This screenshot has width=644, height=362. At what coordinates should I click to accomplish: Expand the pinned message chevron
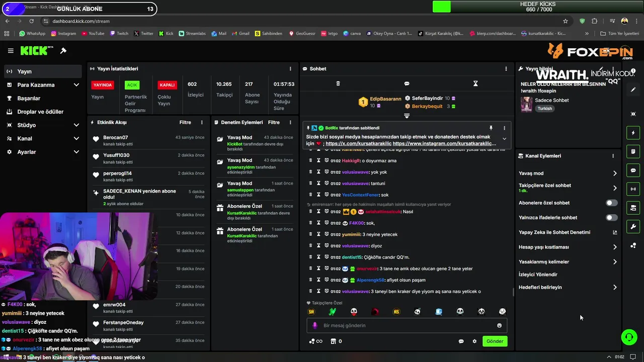click(504, 139)
